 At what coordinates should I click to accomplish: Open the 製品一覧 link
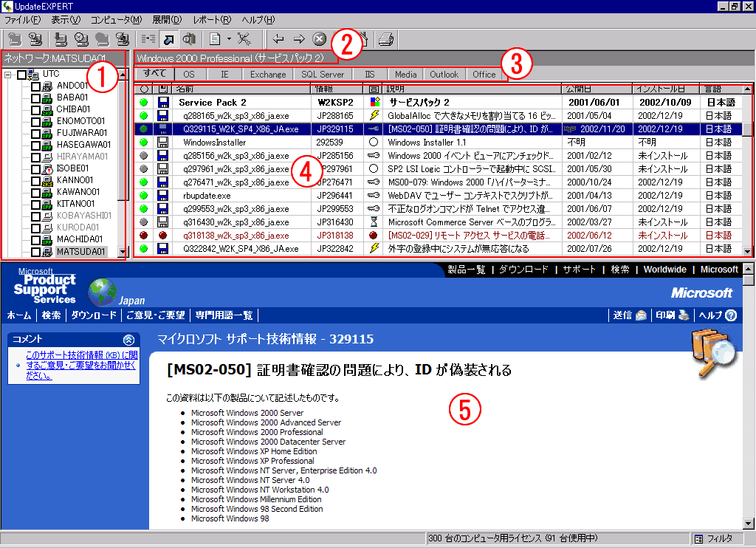pos(467,270)
